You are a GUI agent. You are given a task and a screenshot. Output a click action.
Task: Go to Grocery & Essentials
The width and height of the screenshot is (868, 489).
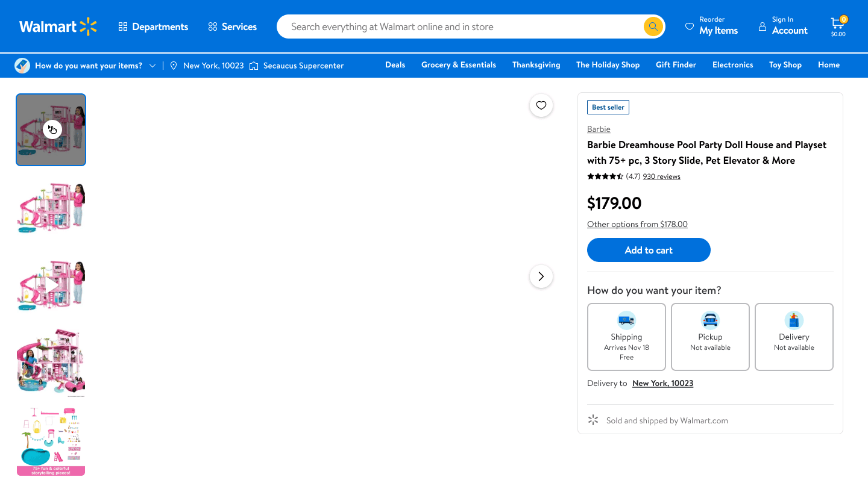(459, 64)
